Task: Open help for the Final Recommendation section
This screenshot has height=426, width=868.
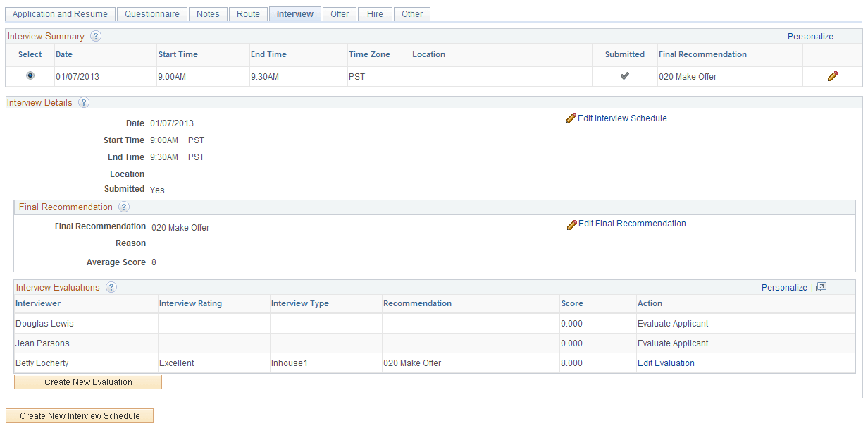Action: click(123, 207)
